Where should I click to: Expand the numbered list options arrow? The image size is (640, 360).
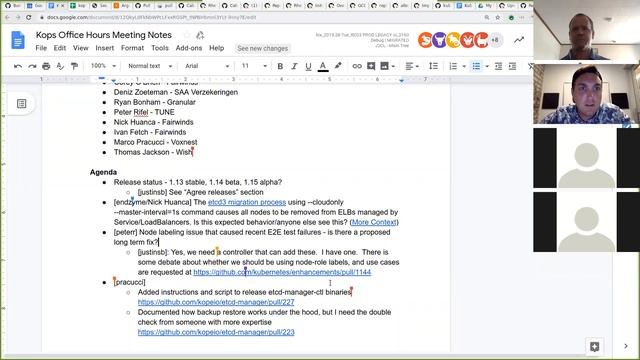pos(464,66)
